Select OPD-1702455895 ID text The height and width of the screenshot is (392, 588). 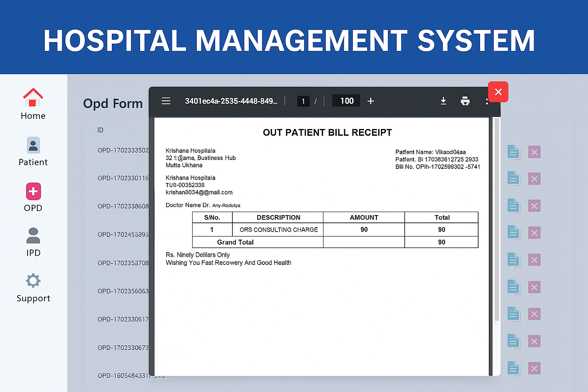pyautogui.click(x=123, y=235)
